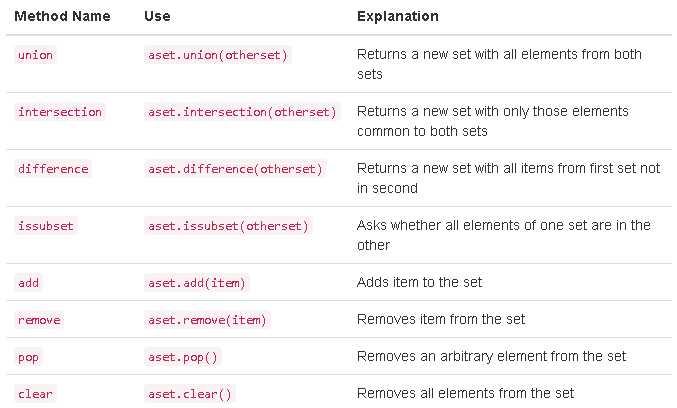The width and height of the screenshot is (677, 408).
Task: Select the aset.union(otherset) code snippet
Action: [218, 55]
